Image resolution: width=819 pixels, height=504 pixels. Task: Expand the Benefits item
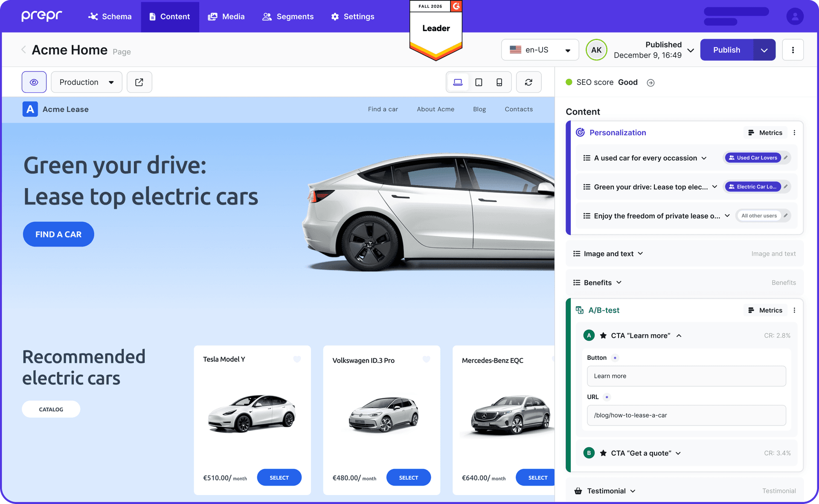click(619, 282)
